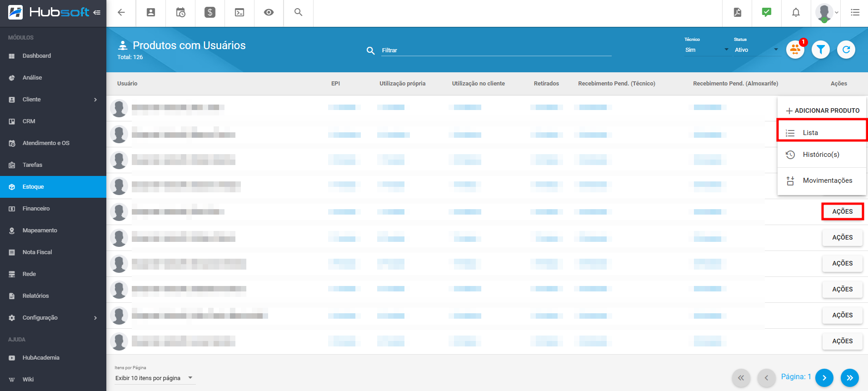
Task: Open HubAcademia help link
Action: pos(53,358)
